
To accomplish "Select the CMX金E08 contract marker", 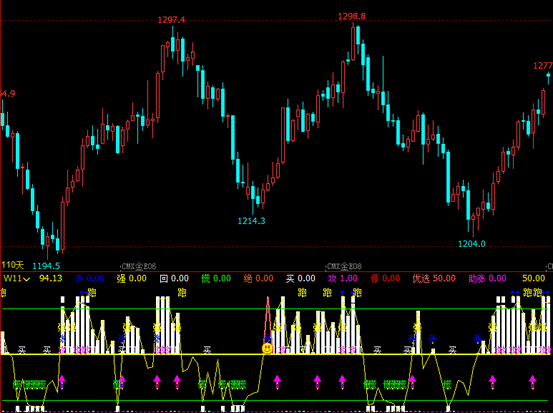I will click(x=344, y=266).
